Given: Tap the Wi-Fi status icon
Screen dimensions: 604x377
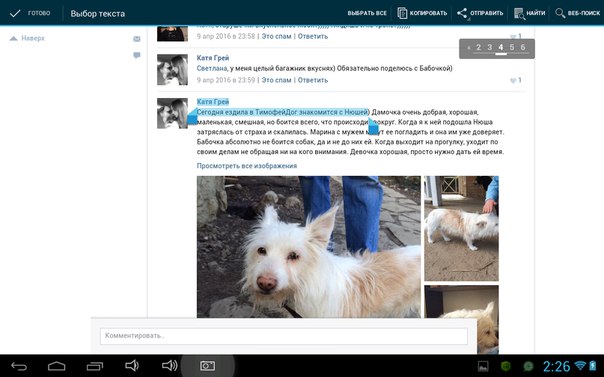Looking at the screenshot, I should (580, 365).
